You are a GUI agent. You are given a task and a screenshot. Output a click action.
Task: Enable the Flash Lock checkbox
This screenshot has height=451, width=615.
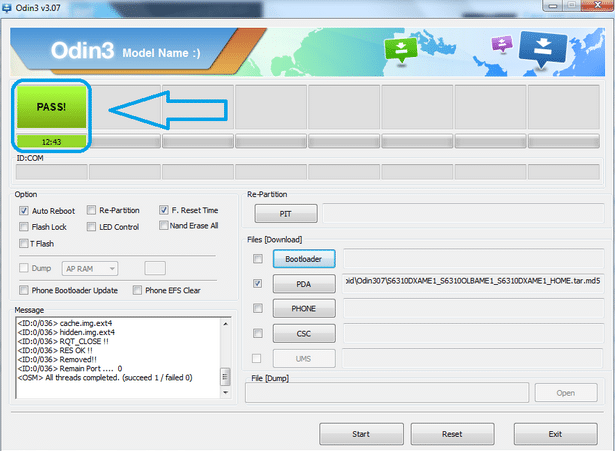24,227
